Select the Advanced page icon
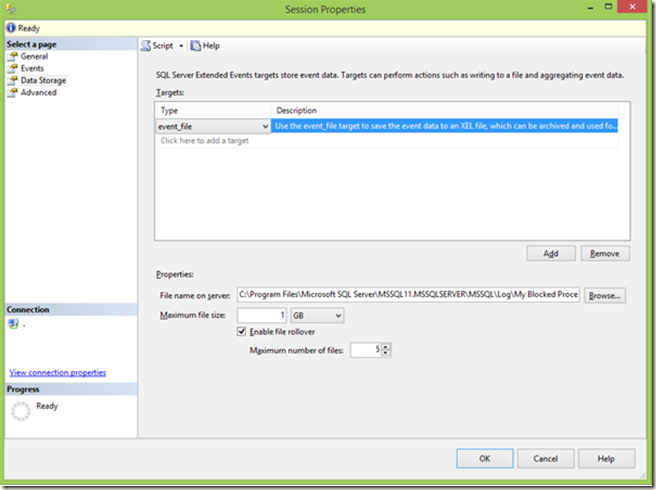The height and width of the screenshot is (490, 656). coord(13,93)
